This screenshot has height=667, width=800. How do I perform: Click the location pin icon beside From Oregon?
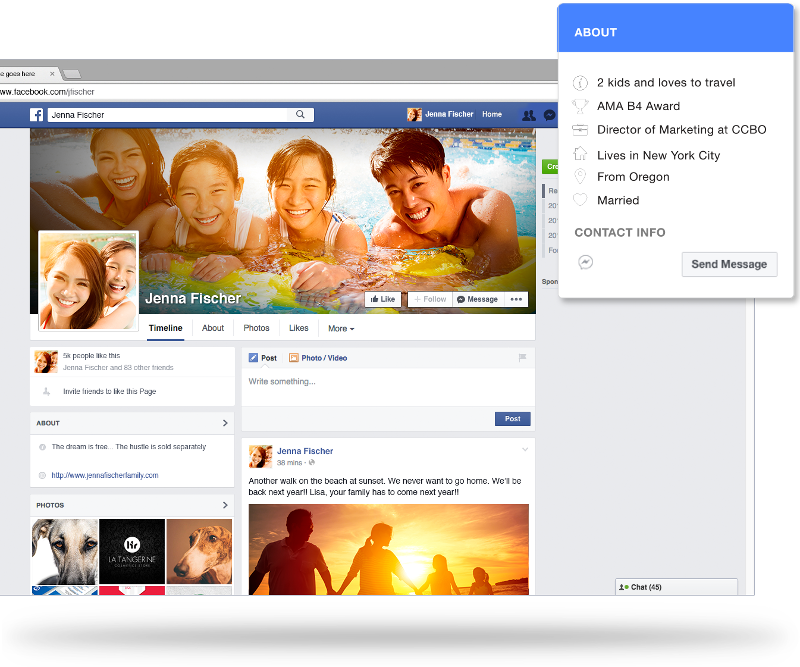click(x=580, y=177)
